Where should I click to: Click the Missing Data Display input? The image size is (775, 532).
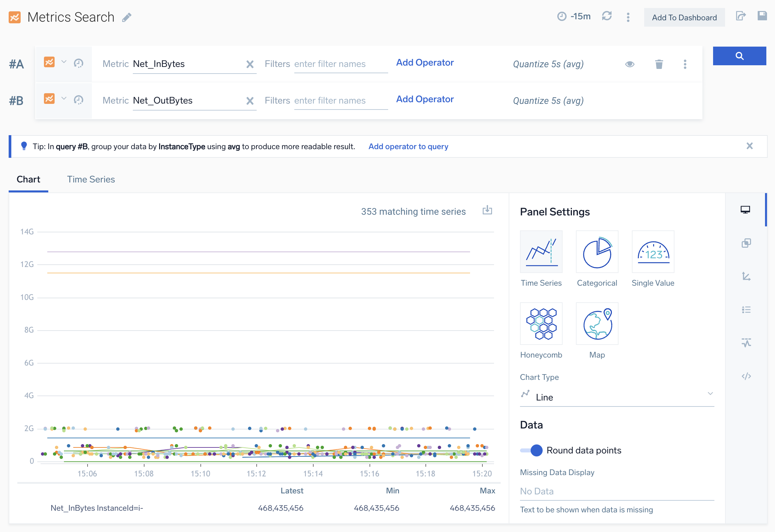coord(617,491)
